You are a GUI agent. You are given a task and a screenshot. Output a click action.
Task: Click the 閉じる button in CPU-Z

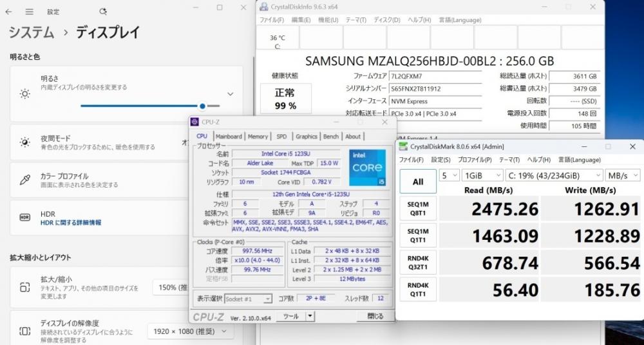click(x=375, y=316)
